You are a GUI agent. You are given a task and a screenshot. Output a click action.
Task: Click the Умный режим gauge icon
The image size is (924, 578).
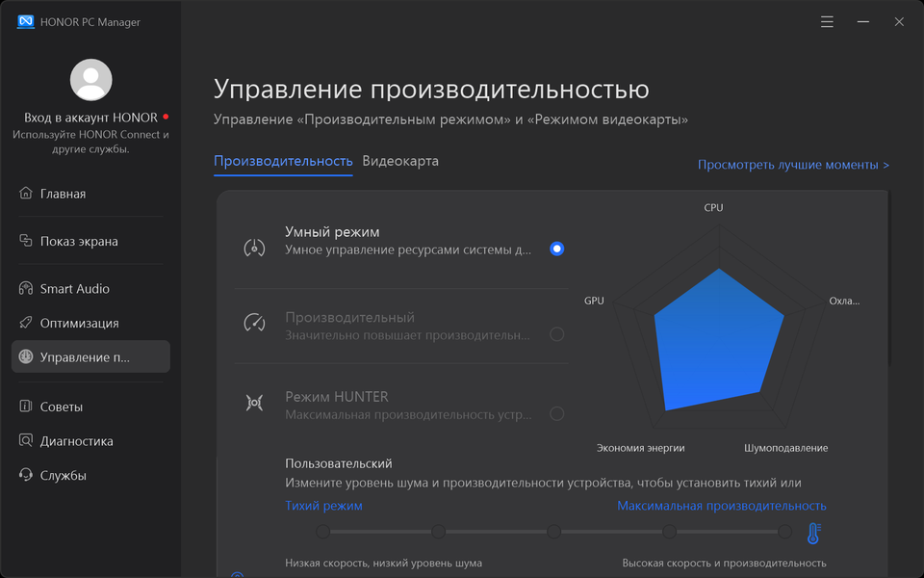(x=254, y=248)
